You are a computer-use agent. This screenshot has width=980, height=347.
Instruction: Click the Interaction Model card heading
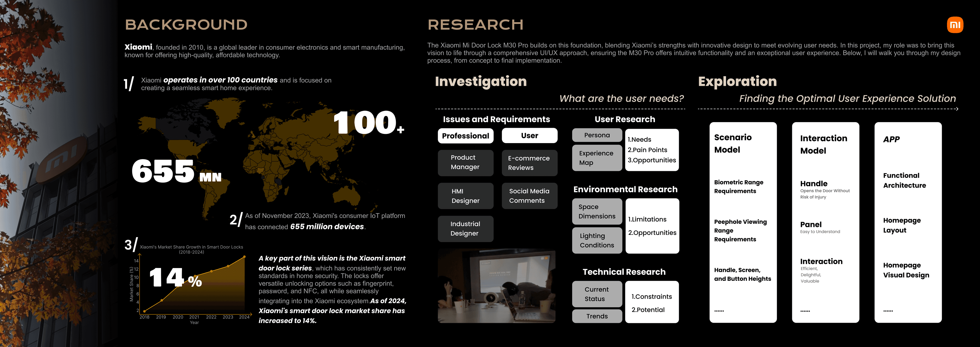(x=823, y=144)
